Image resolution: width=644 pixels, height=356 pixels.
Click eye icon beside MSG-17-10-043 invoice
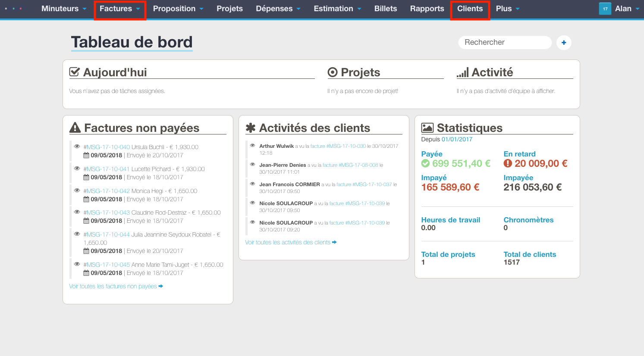(x=77, y=212)
